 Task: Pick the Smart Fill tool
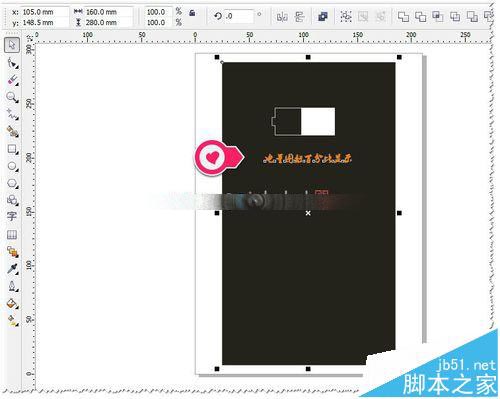tap(12, 131)
